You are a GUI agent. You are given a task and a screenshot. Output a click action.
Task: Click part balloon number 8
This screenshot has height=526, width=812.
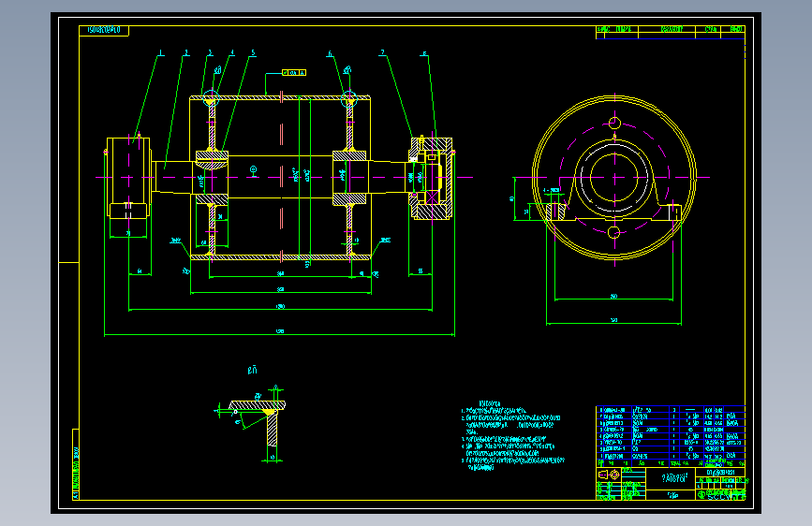click(424, 52)
